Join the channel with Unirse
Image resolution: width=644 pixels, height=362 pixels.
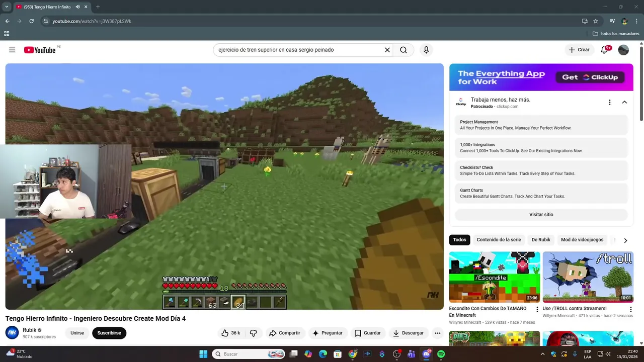(x=77, y=333)
